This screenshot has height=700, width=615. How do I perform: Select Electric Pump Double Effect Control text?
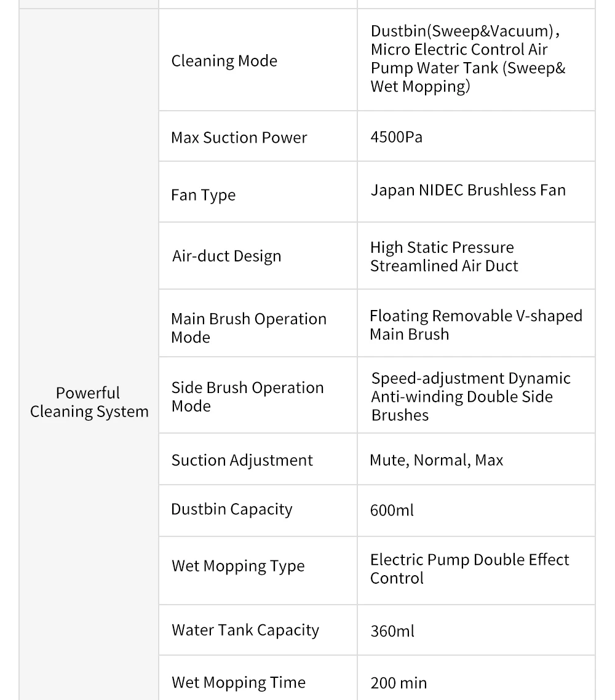469,568
